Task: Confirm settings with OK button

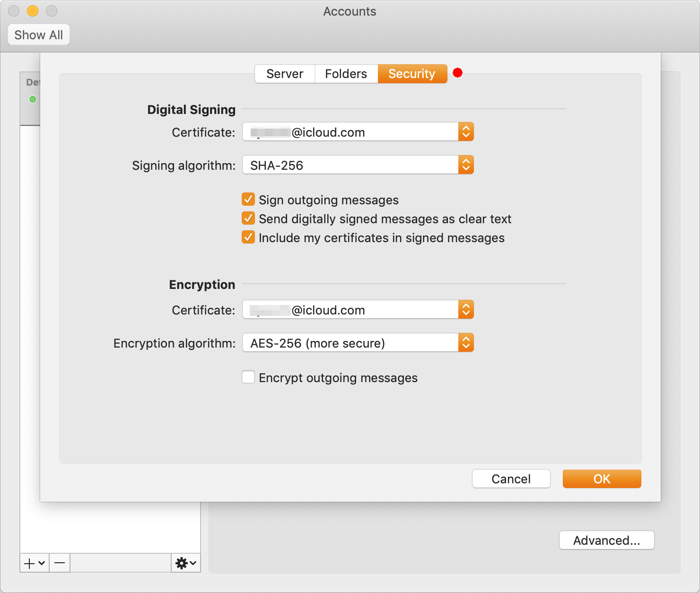Action: [x=602, y=479]
